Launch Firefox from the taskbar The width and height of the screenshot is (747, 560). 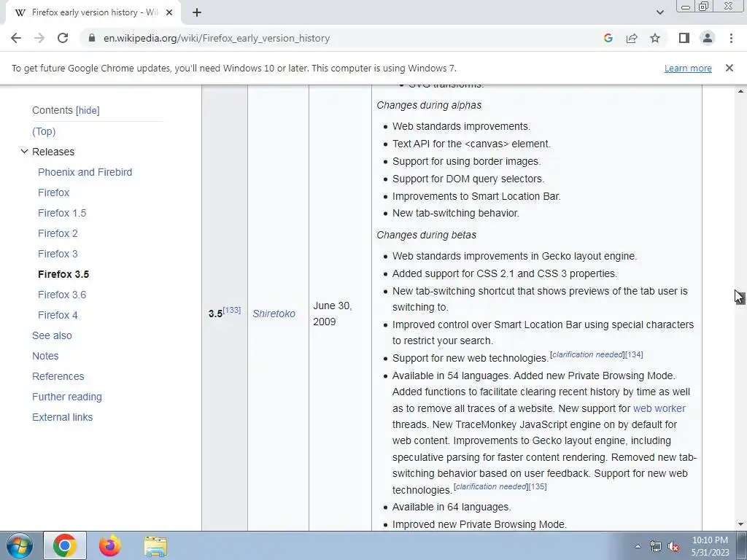(110, 545)
